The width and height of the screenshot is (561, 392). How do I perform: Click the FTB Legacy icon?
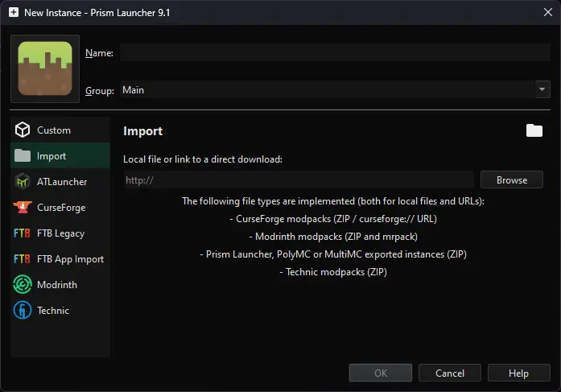coord(23,233)
